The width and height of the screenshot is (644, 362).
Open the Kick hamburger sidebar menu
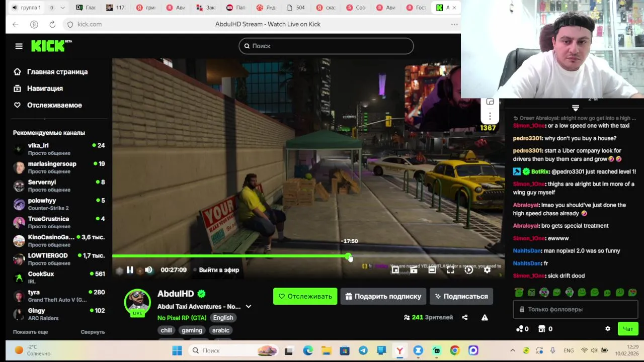coord(19,46)
